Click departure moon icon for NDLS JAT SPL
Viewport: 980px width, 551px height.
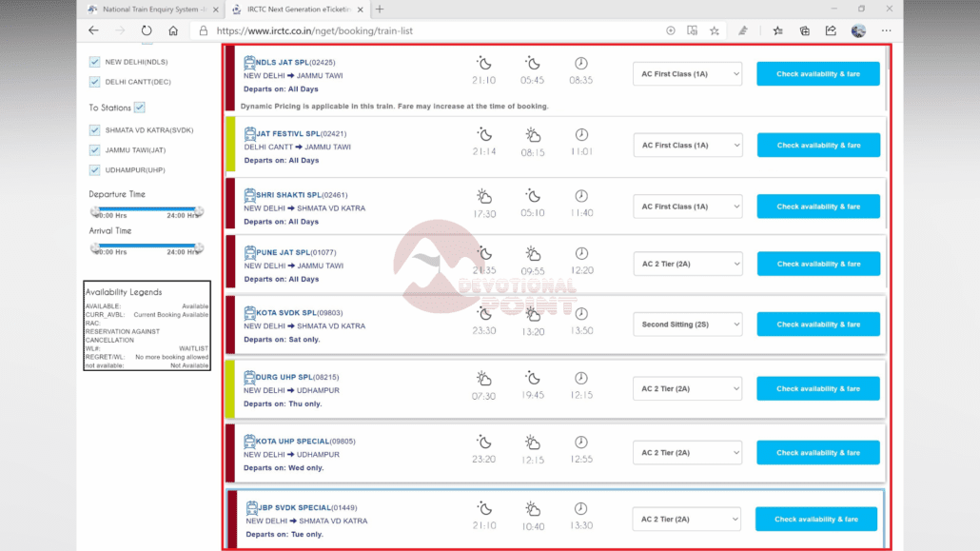[483, 63]
